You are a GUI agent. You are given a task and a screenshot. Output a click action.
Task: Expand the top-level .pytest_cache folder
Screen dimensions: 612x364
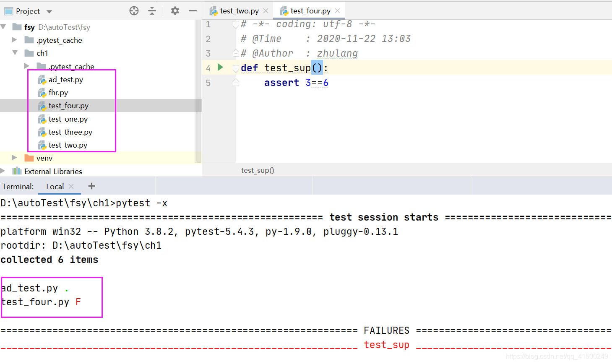14,40
